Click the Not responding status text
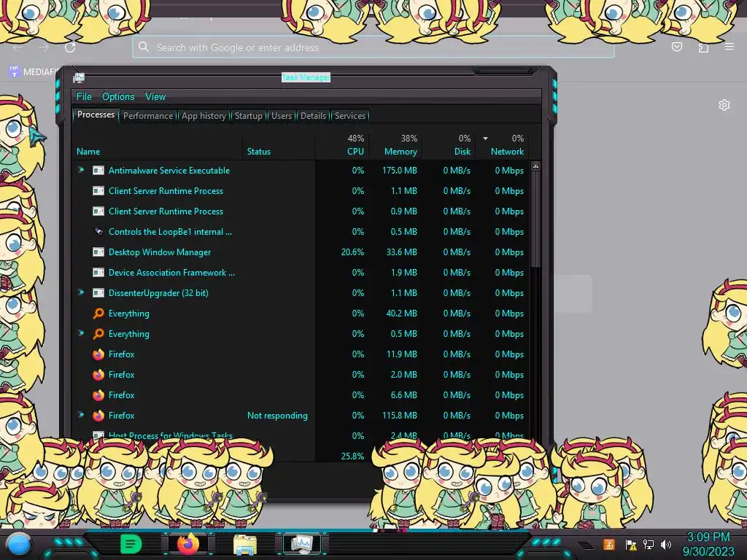747x560 pixels. pyautogui.click(x=277, y=416)
